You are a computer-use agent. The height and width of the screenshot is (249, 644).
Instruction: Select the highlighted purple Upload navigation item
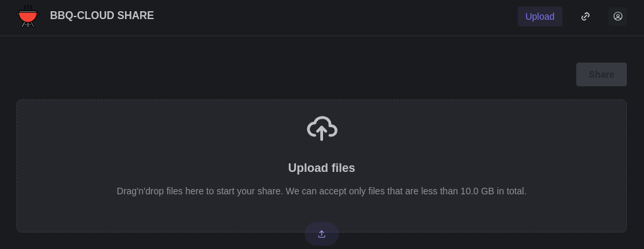coord(539,16)
